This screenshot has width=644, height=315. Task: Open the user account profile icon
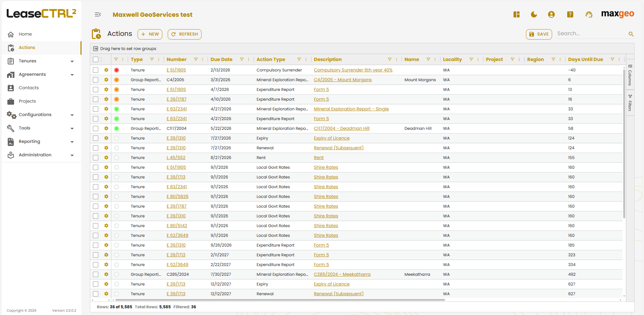tap(551, 15)
